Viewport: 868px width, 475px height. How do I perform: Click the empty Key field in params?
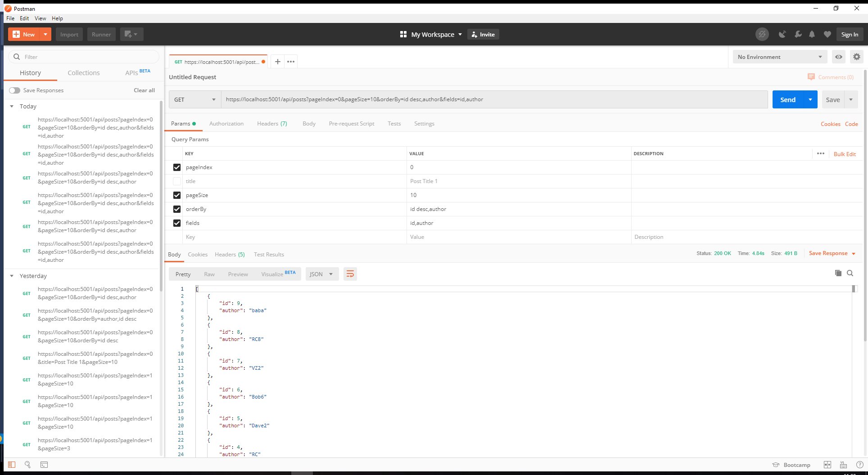[x=295, y=237]
